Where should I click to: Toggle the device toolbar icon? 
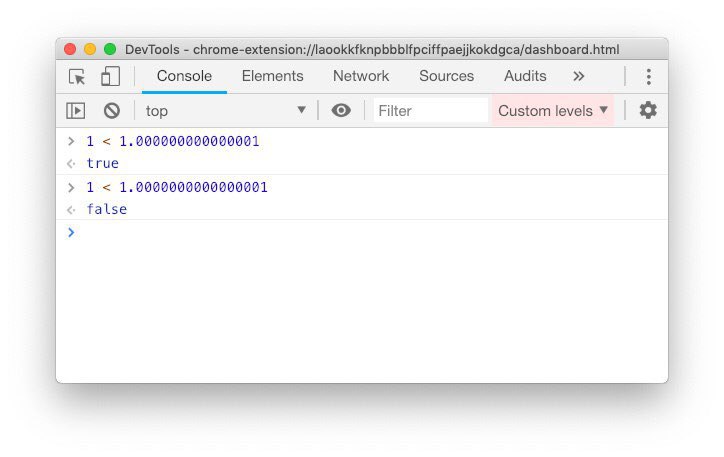[x=110, y=76]
